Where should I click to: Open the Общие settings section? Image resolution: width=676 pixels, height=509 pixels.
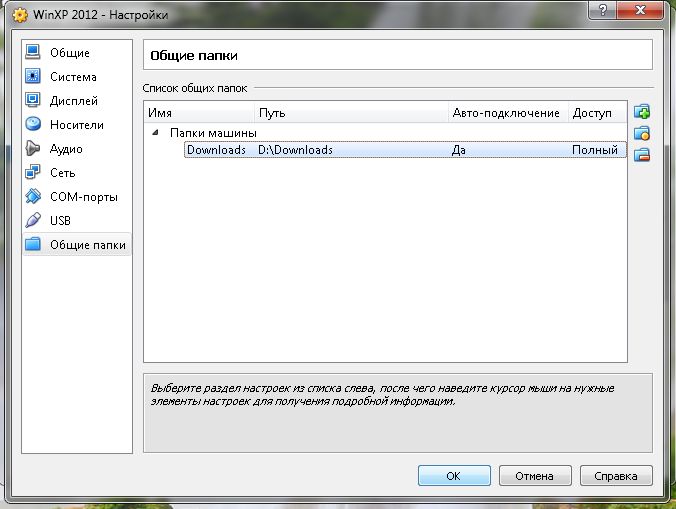69,53
